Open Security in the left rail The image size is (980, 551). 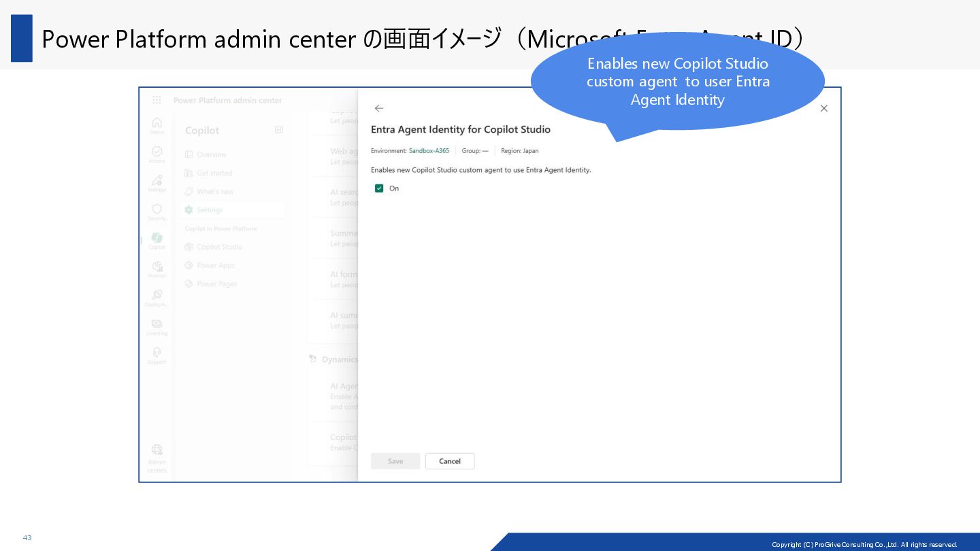[157, 212]
